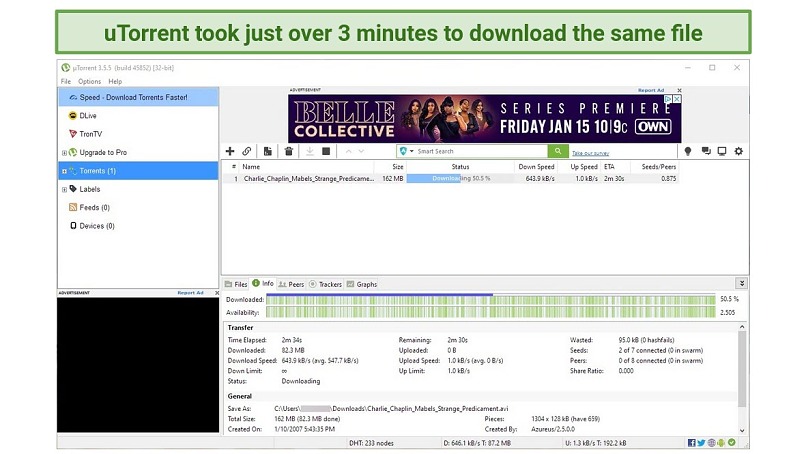Image resolution: width=806 pixels, height=454 pixels.
Task: Click the green search magnifier button
Action: point(558,151)
